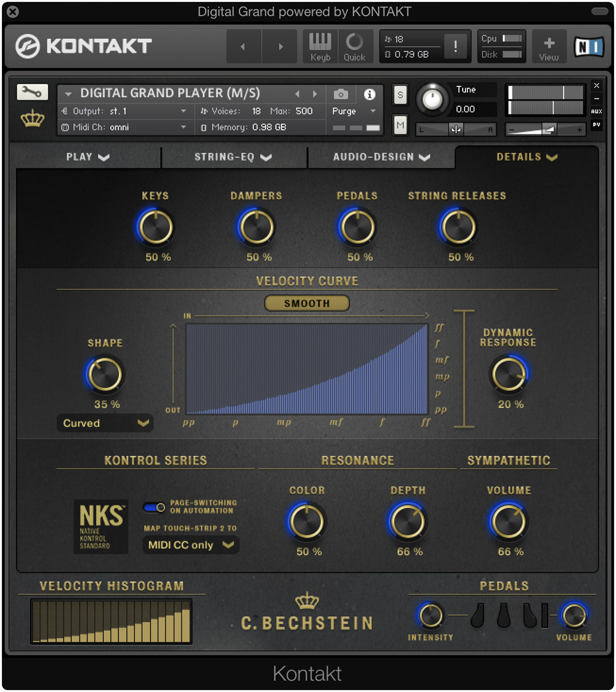Solo the instrument with the S button

point(400,94)
